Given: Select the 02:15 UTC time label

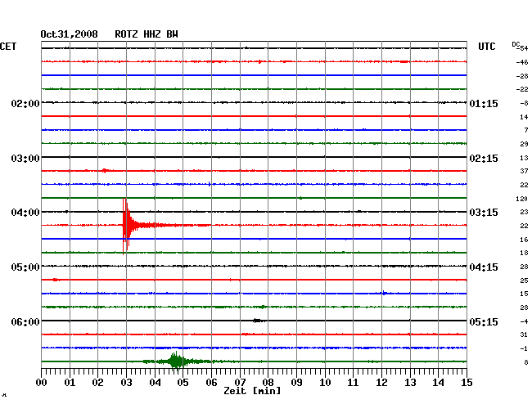Looking at the screenshot, I should (x=484, y=159).
